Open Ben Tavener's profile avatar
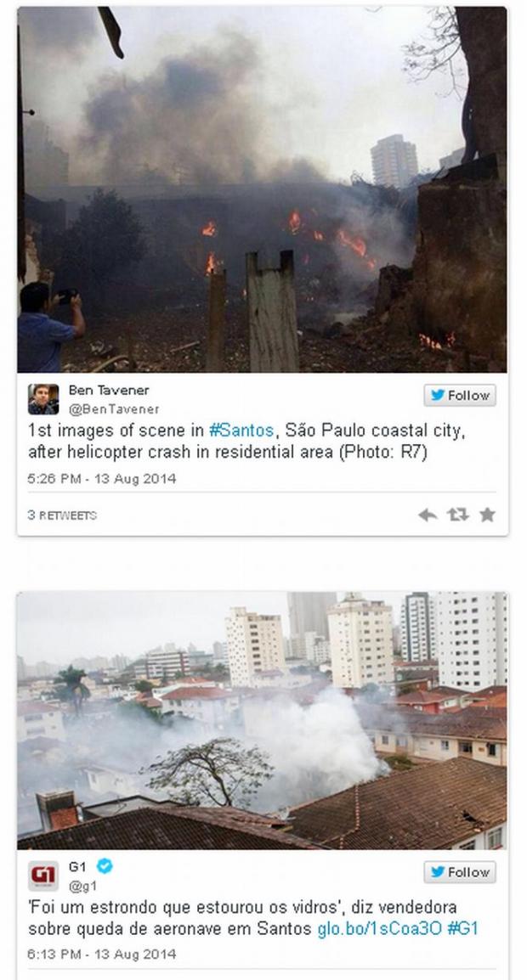 [43, 399]
